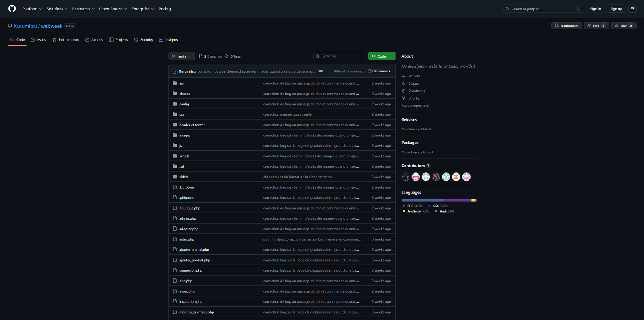
Task: Open the admin.php file
Action: [188, 218]
